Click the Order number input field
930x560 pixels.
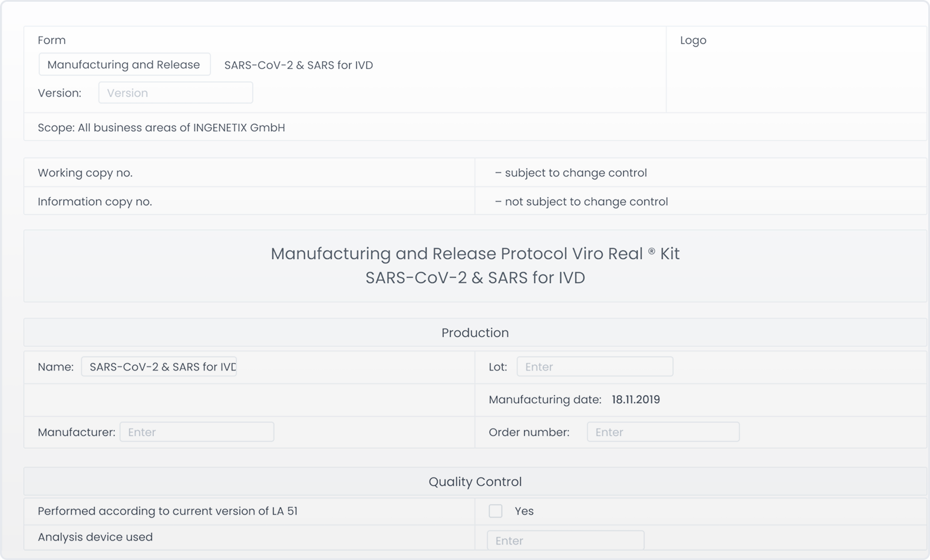[x=663, y=432]
